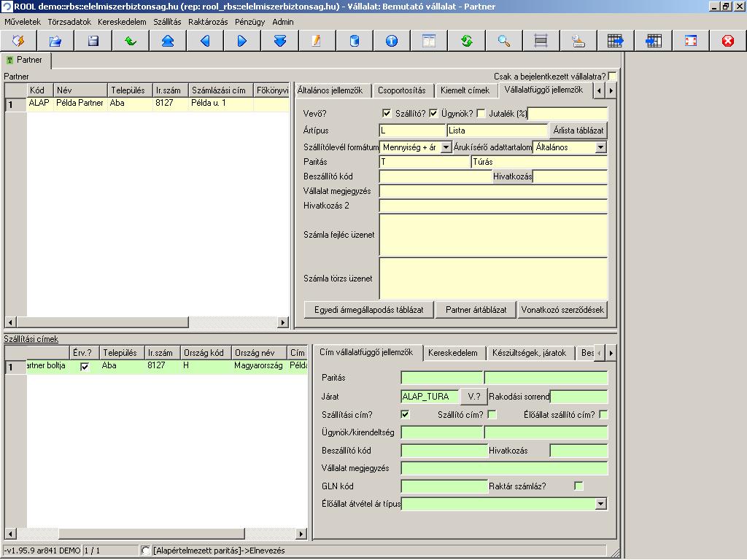
Task: Go to previous record with left arrow
Action: coord(205,41)
